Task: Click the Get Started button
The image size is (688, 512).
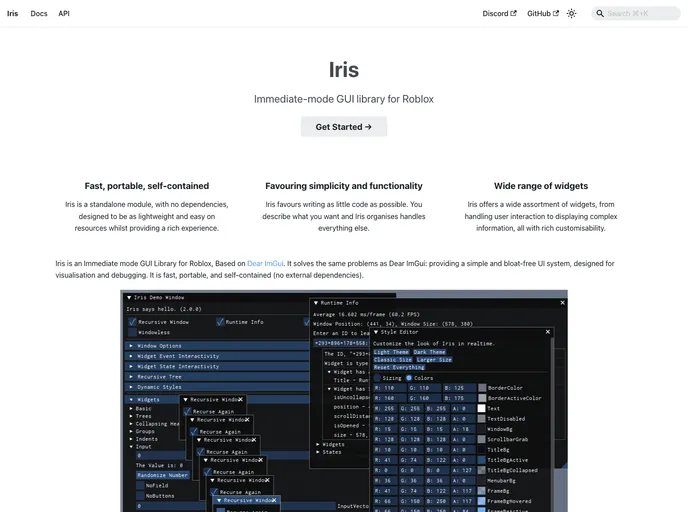Action: tap(344, 127)
